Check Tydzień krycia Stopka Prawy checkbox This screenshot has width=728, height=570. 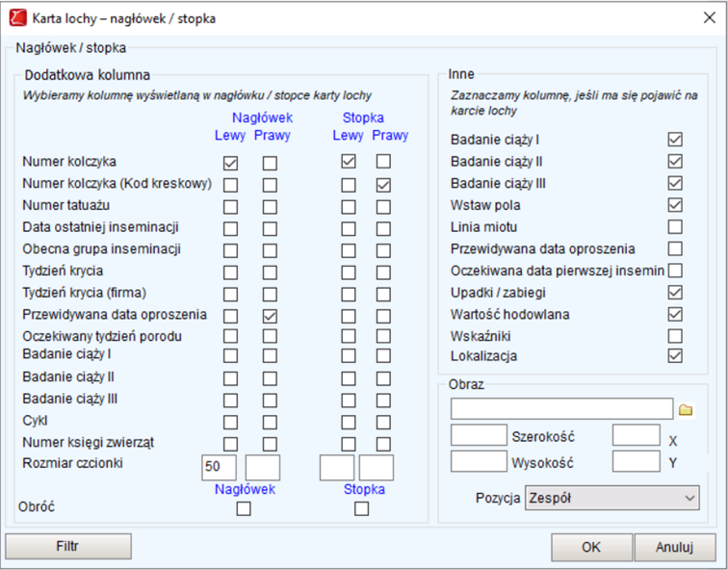point(383,272)
